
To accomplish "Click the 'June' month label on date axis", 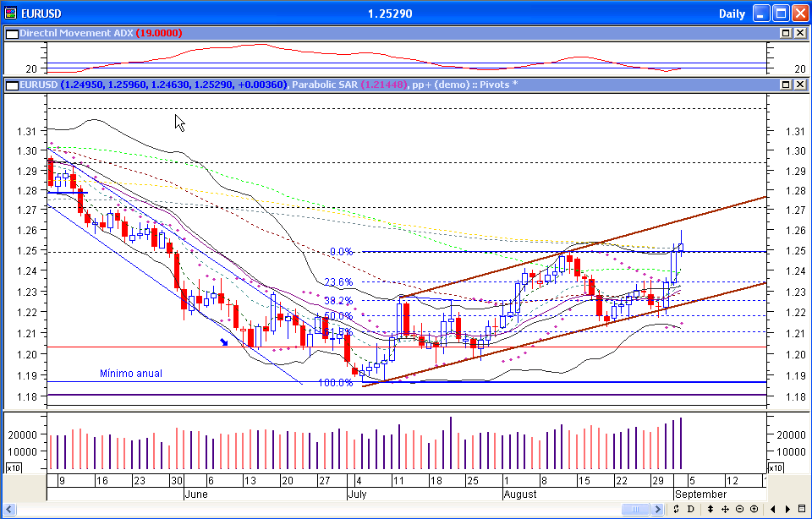I will (195, 494).
